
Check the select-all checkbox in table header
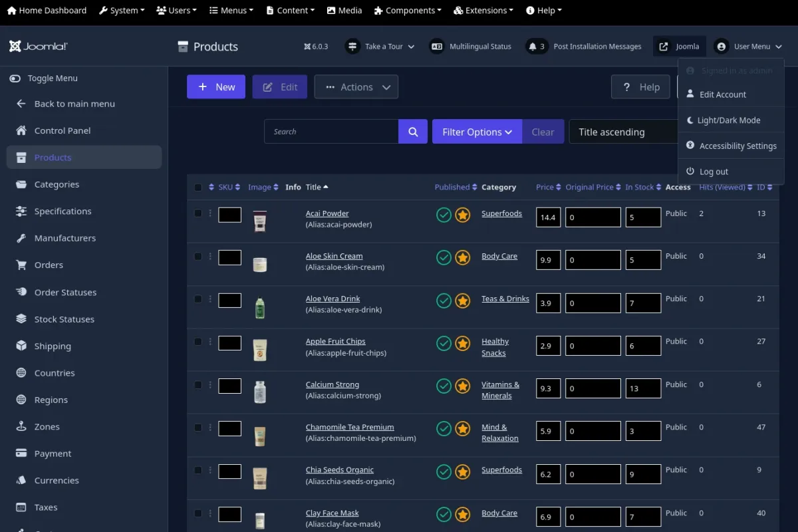198,188
